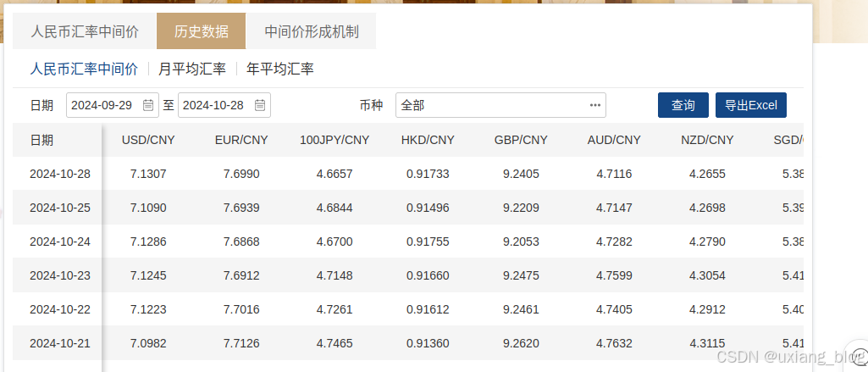868x372 pixels.
Task: Click USD/CNY value 7.0982
Action: (x=148, y=343)
